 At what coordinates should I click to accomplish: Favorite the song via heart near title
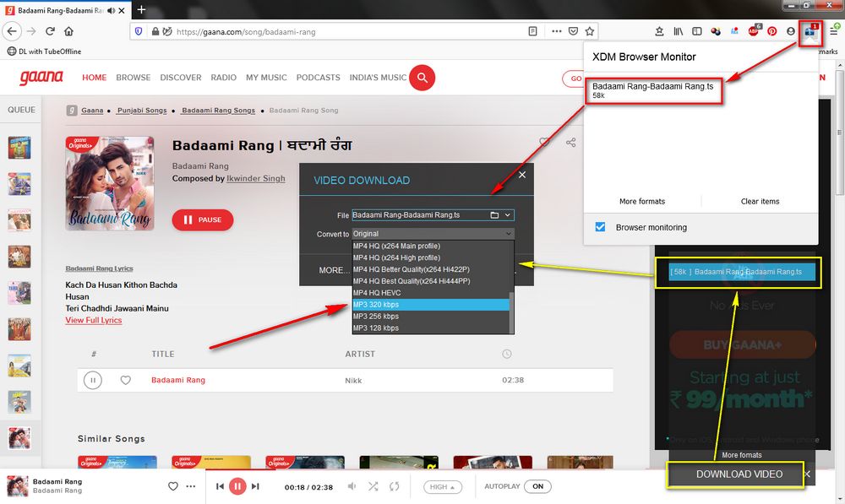point(544,142)
